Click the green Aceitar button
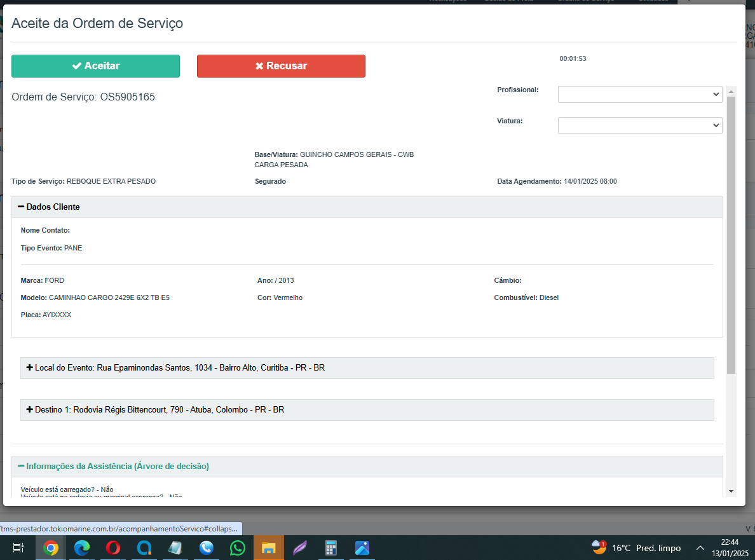The width and height of the screenshot is (755, 560). [x=95, y=66]
